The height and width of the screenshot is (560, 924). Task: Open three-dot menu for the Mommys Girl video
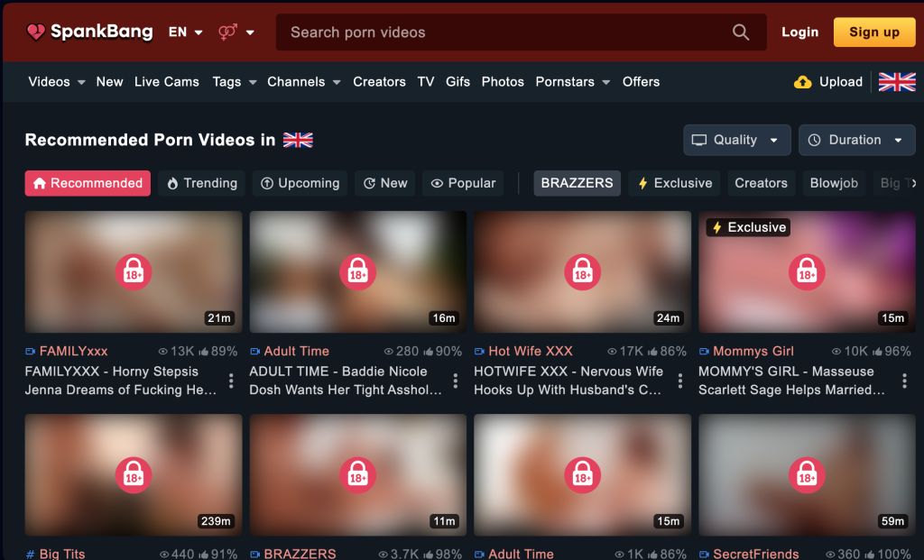tap(904, 381)
